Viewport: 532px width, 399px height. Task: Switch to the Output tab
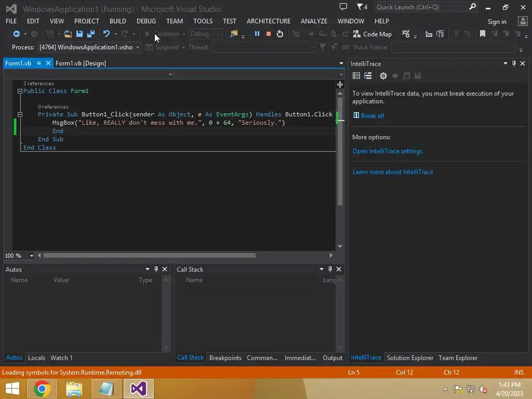point(332,357)
